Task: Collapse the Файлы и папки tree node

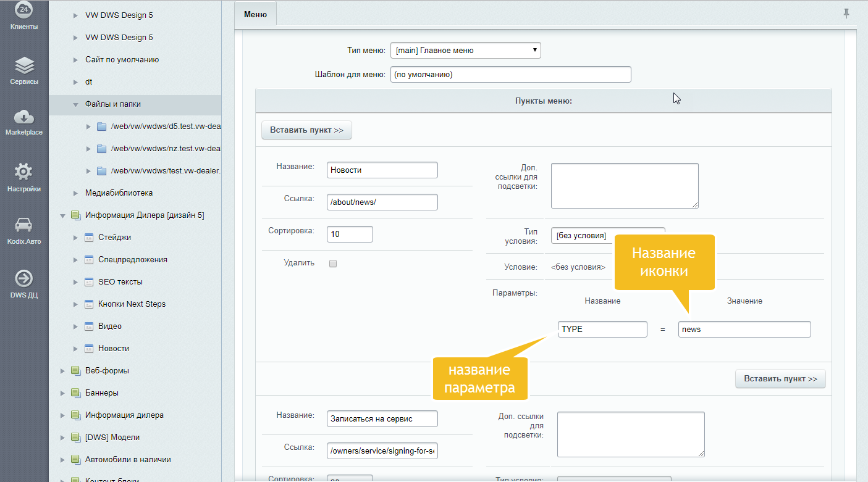Action: coord(75,104)
